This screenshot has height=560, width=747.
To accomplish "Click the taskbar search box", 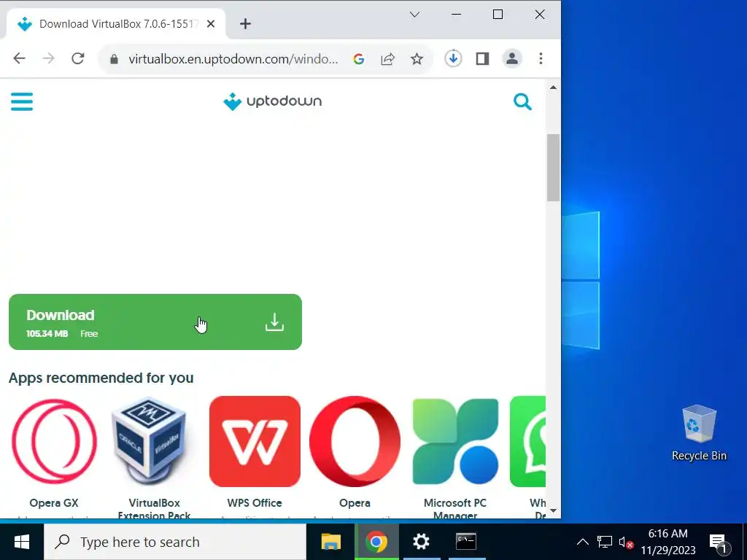I will (x=175, y=542).
